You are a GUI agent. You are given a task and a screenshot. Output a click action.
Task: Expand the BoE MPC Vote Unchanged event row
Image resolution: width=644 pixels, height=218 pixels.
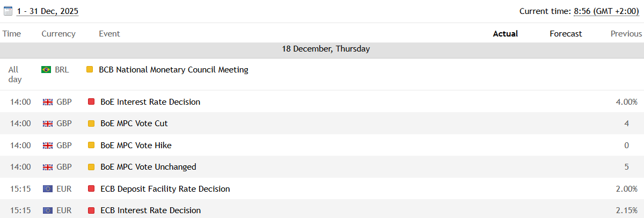point(148,167)
